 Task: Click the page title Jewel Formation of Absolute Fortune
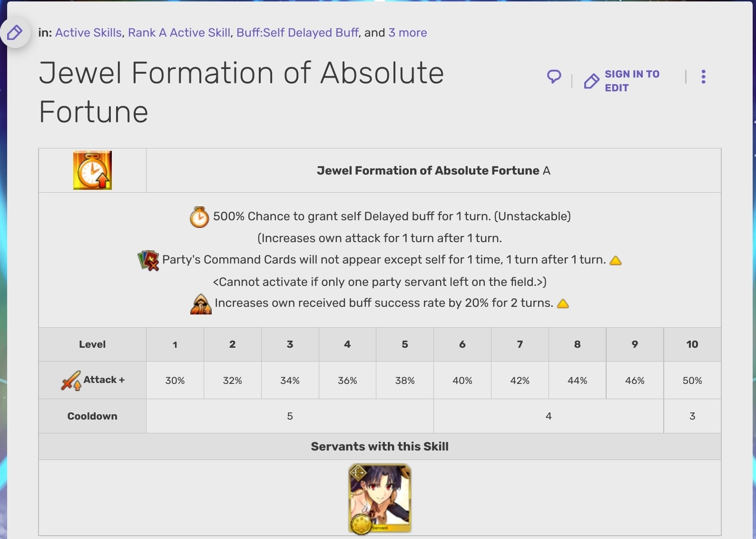coord(242,92)
